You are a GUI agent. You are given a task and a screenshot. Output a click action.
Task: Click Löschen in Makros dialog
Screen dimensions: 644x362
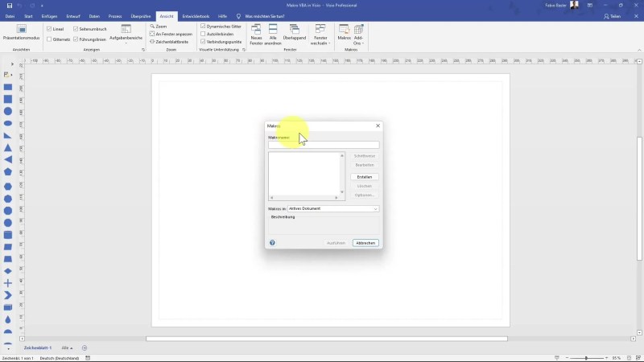click(365, 186)
